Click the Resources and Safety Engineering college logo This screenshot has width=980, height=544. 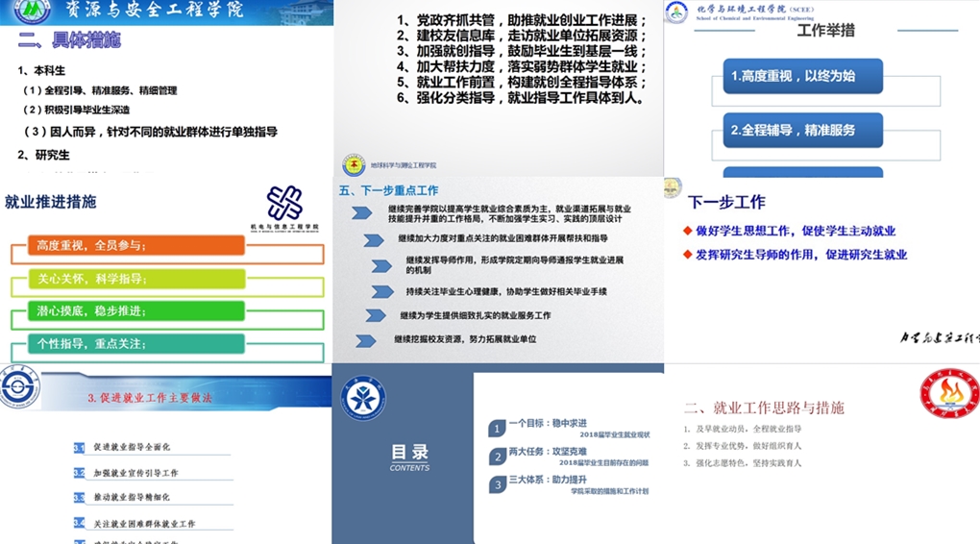click(x=33, y=12)
